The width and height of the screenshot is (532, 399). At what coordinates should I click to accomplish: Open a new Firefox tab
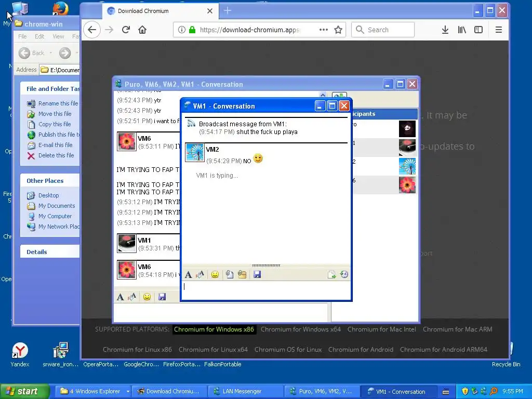tap(228, 11)
